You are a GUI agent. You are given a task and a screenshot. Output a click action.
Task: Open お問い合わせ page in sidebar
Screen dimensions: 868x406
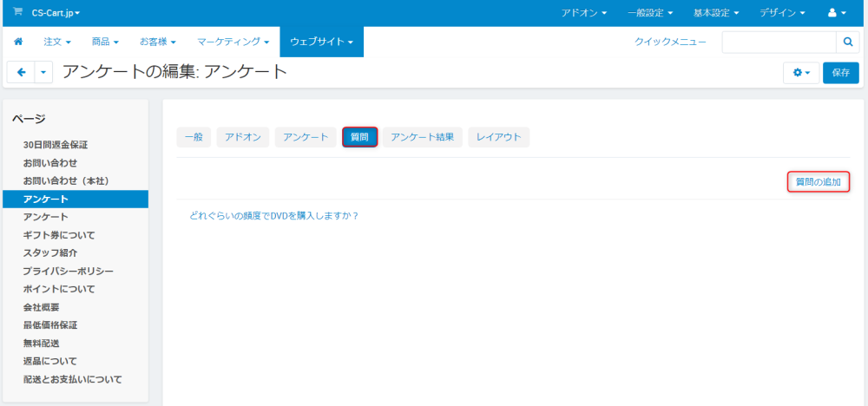(x=49, y=163)
